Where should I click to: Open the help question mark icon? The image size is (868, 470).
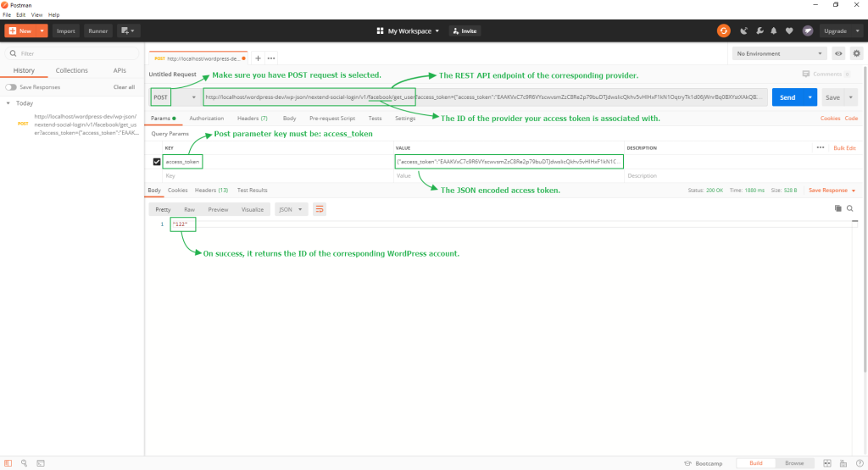coord(860,463)
